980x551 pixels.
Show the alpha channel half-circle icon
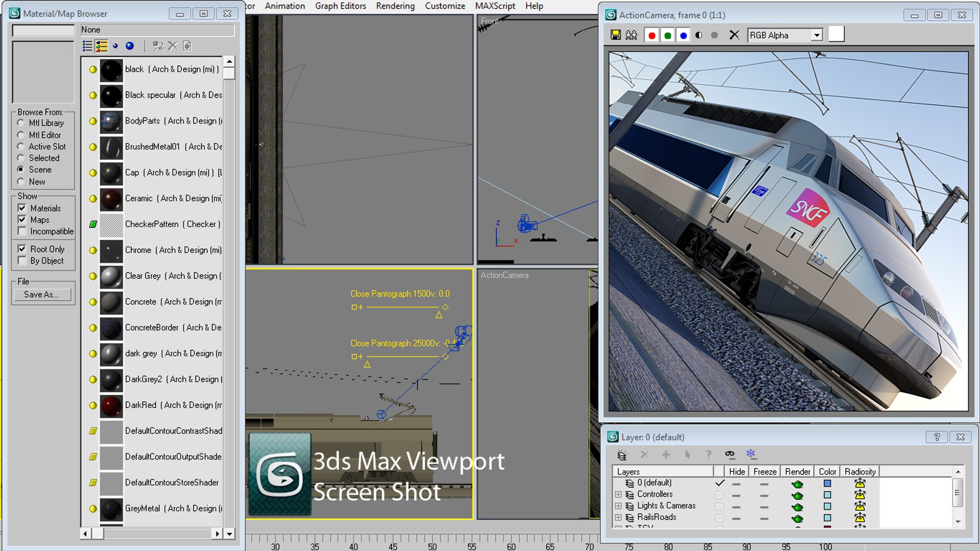click(x=699, y=35)
